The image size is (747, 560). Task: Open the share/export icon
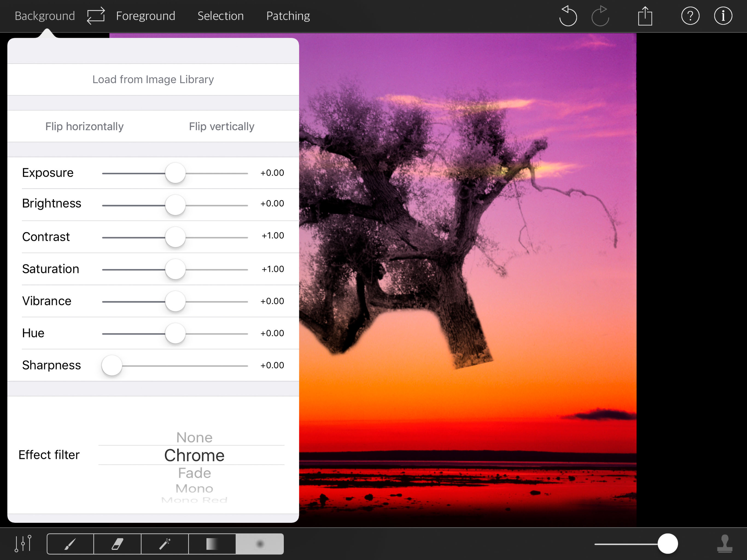(645, 16)
